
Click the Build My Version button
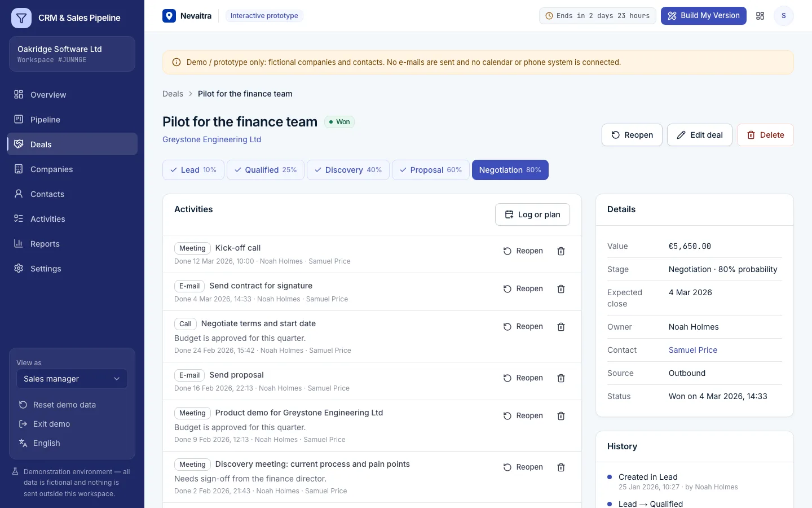coord(704,16)
